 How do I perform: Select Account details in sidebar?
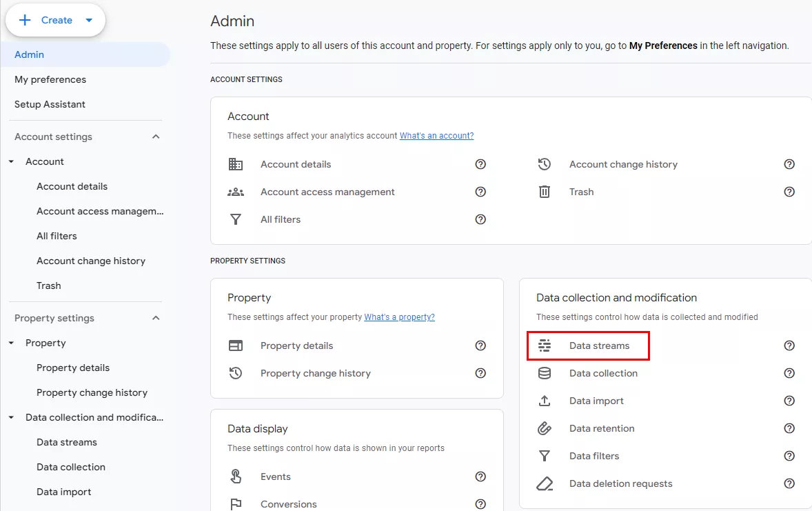[72, 187]
